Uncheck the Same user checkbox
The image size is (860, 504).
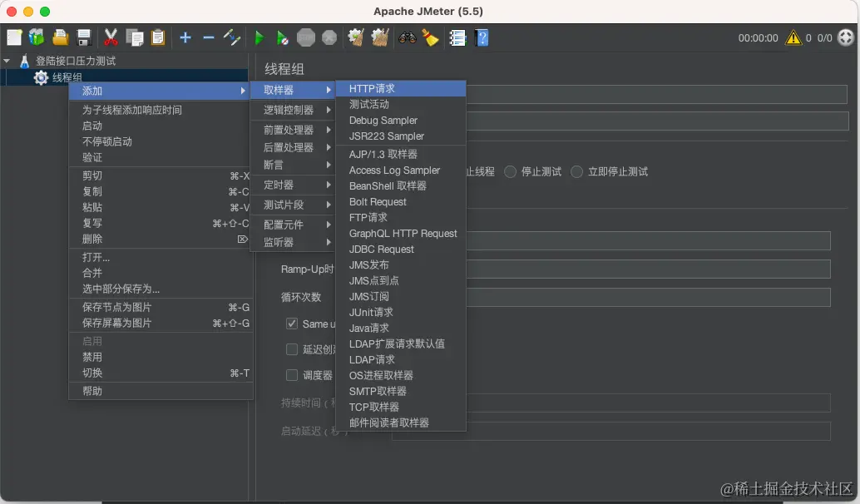(x=293, y=324)
